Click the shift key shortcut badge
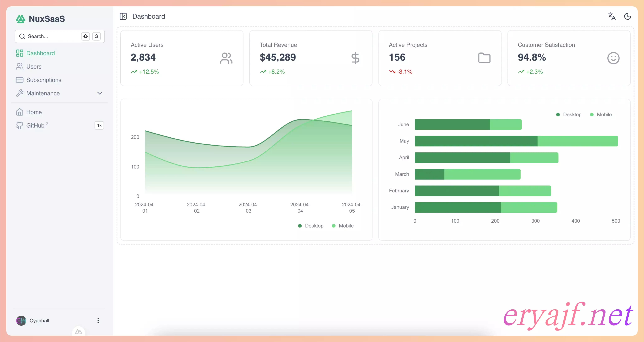 click(x=86, y=36)
